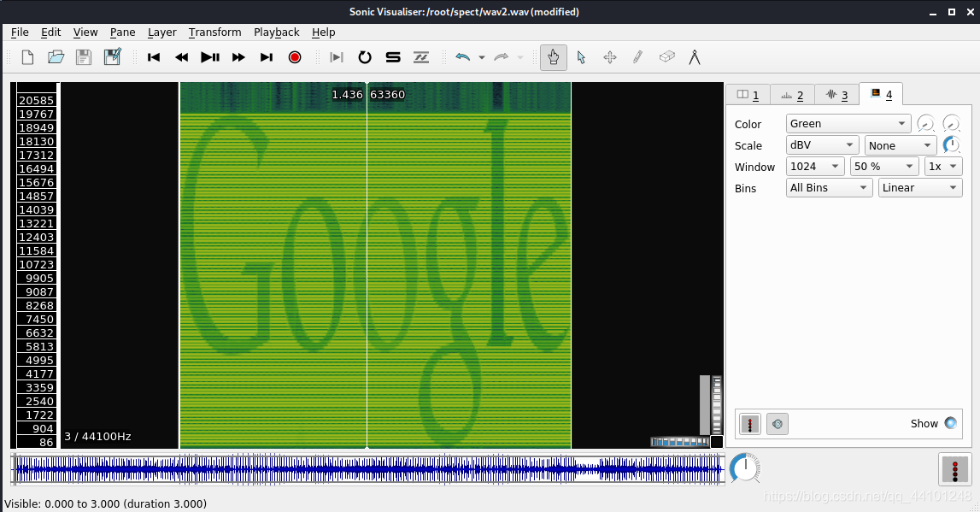Click the '3 / 44100Hz' sample rate text
Screen dimensions: 980x512
pyautogui.click(x=97, y=437)
